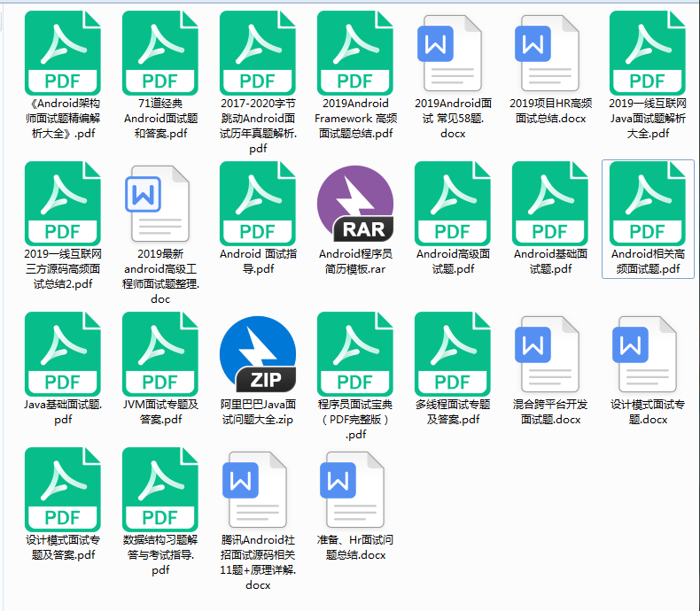Screen dimensions: 700x611
Task: Select the 混合跨平台开发面试题.docx Word icon
Action: pos(548,354)
